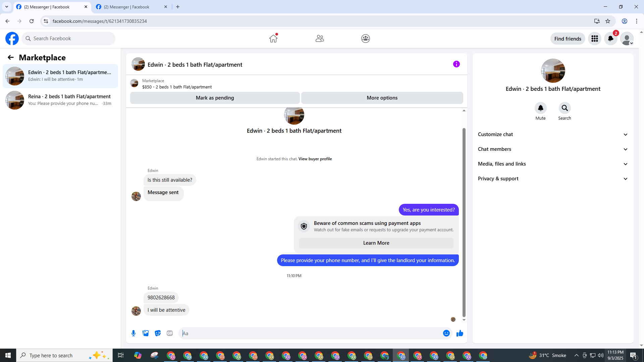644x362 pixels.
Task: Click the 'Is this still available?' message
Action: point(170,180)
